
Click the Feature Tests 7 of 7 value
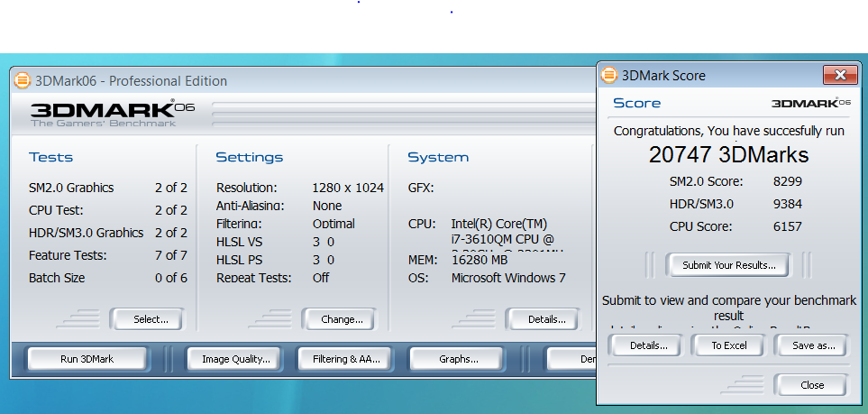click(x=171, y=255)
